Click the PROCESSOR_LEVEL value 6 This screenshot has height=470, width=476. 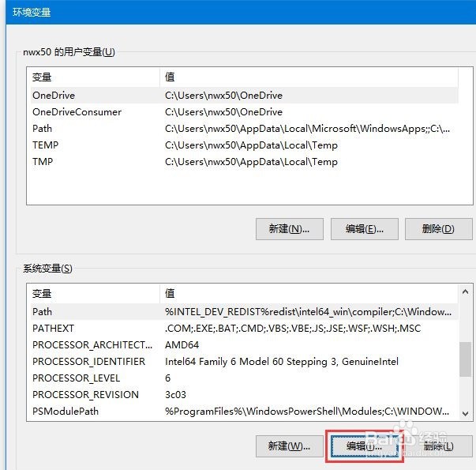pyautogui.click(x=168, y=378)
